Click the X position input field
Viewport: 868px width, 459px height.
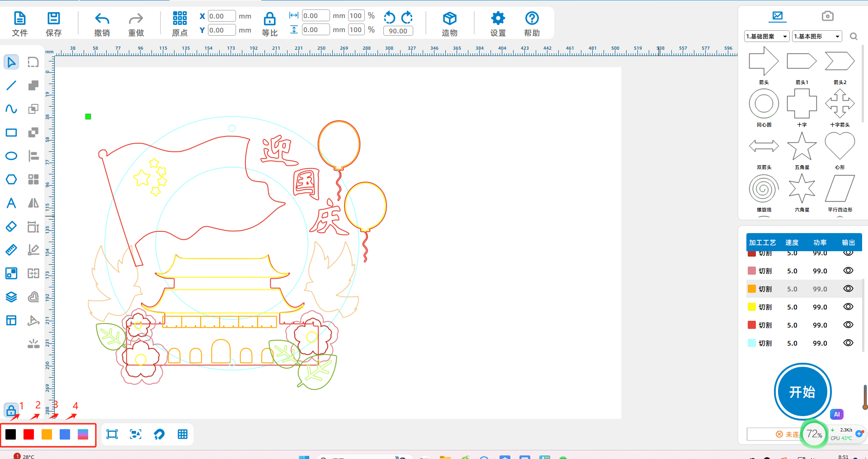pyautogui.click(x=222, y=16)
